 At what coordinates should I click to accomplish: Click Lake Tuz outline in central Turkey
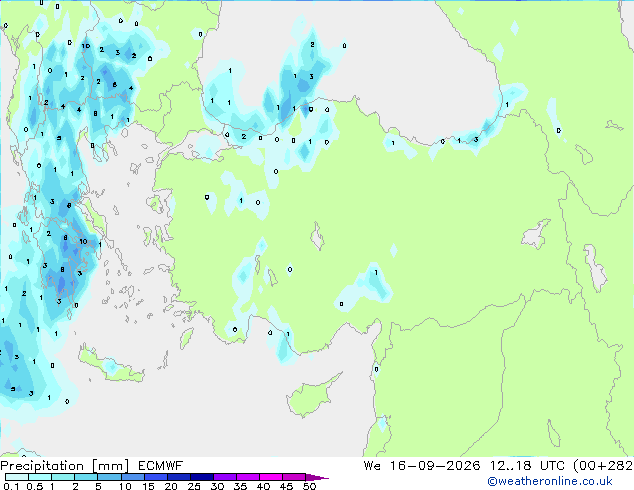[x=317, y=236]
